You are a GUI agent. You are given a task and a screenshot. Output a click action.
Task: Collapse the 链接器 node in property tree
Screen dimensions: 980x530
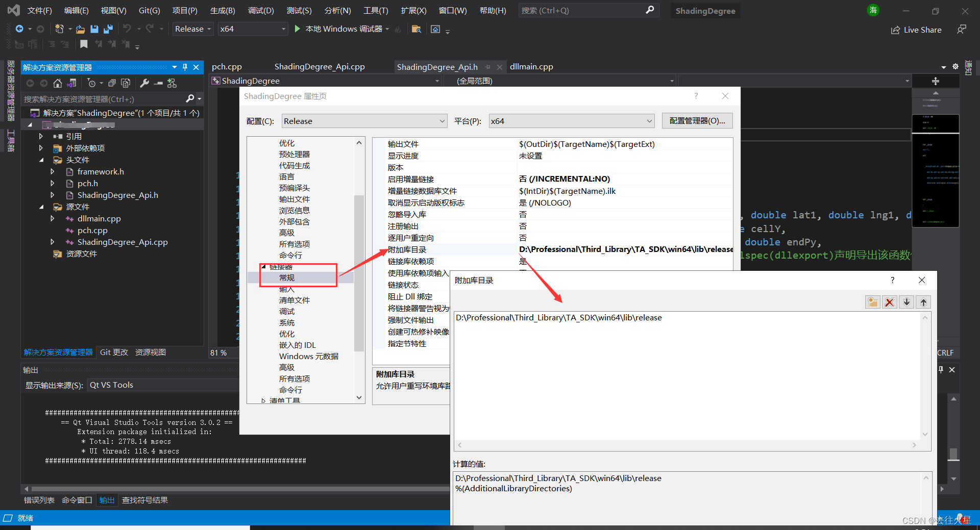(264, 267)
